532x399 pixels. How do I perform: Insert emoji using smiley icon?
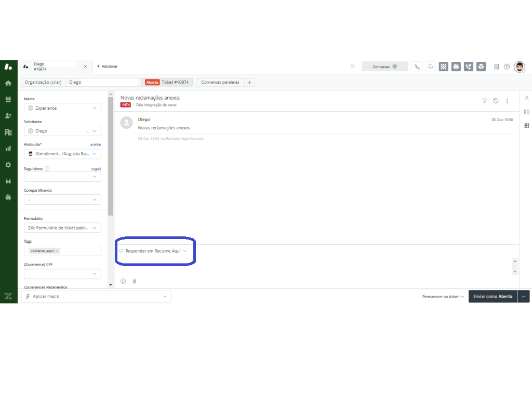[x=123, y=281]
